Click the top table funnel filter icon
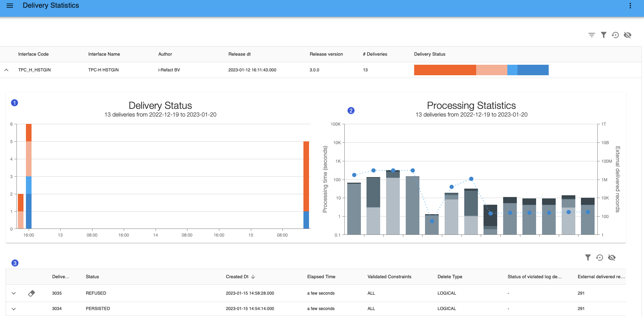This screenshot has height=316, width=644. [x=604, y=35]
